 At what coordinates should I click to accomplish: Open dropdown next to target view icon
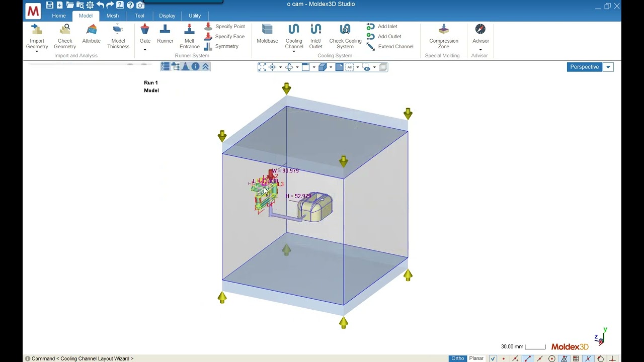coord(280,67)
